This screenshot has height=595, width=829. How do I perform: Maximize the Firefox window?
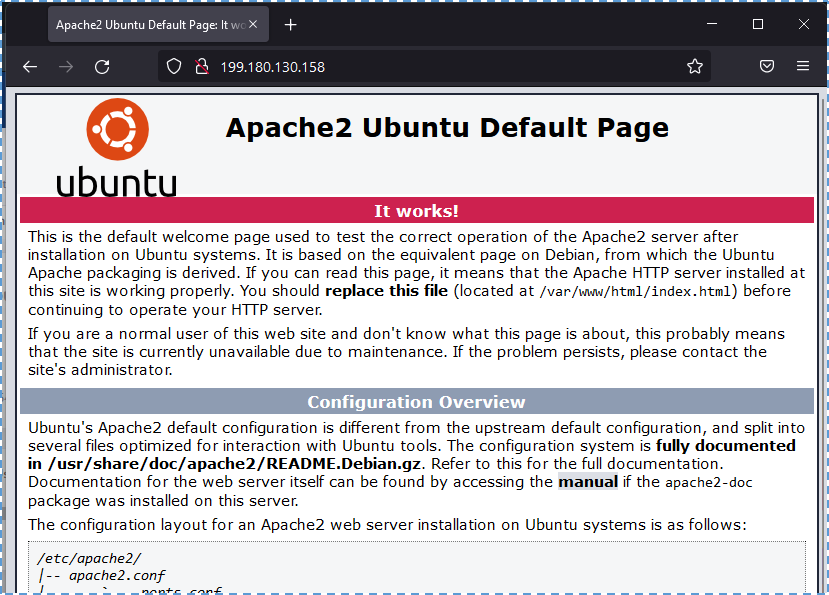[758, 24]
